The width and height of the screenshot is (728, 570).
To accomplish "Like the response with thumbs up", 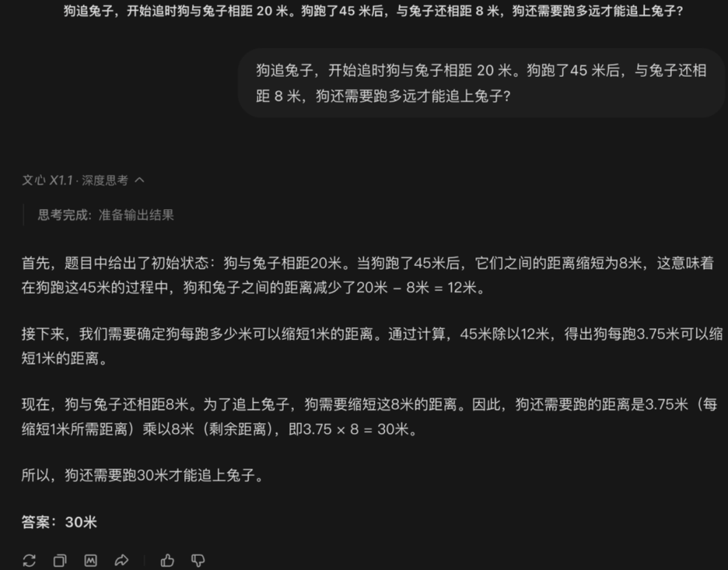I will (167, 561).
